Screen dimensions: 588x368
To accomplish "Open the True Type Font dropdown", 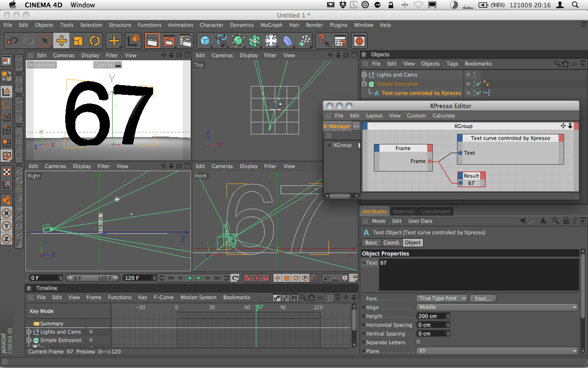I will click(442, 299).
